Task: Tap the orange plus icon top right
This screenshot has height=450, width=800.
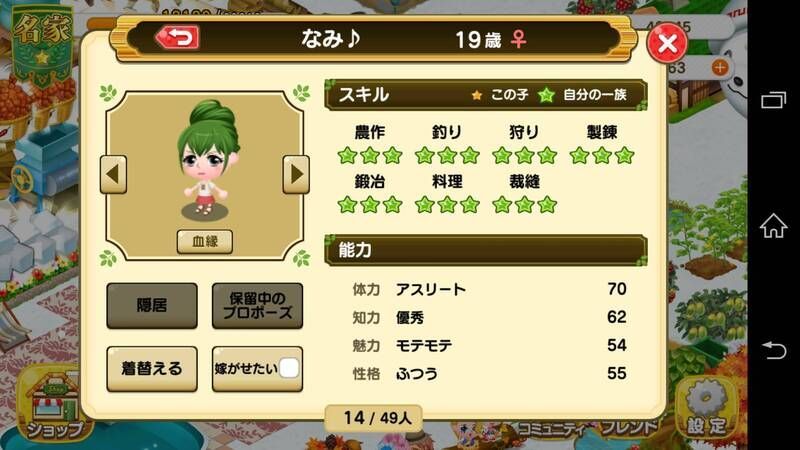Action: pos(720,67)
